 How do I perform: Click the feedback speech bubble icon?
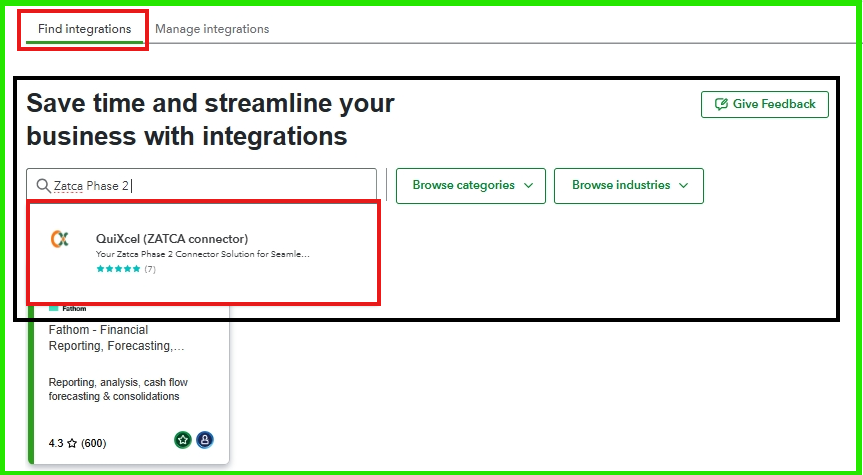pyautogui.click(x=721, y=104)
